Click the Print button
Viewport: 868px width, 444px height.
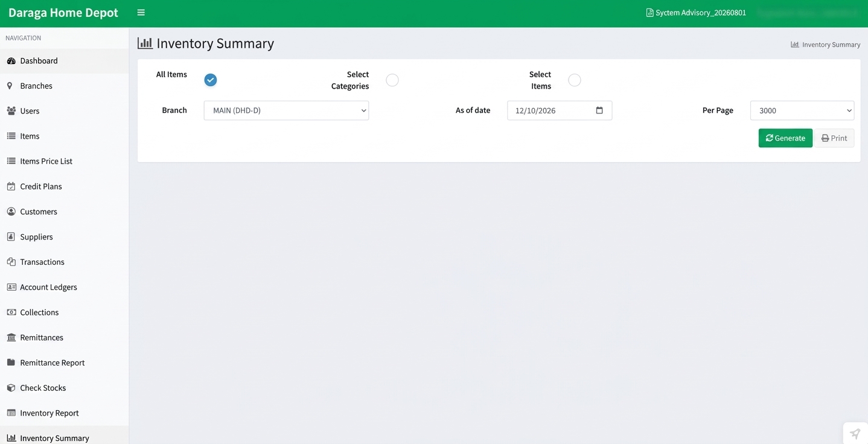pos(834,138)
